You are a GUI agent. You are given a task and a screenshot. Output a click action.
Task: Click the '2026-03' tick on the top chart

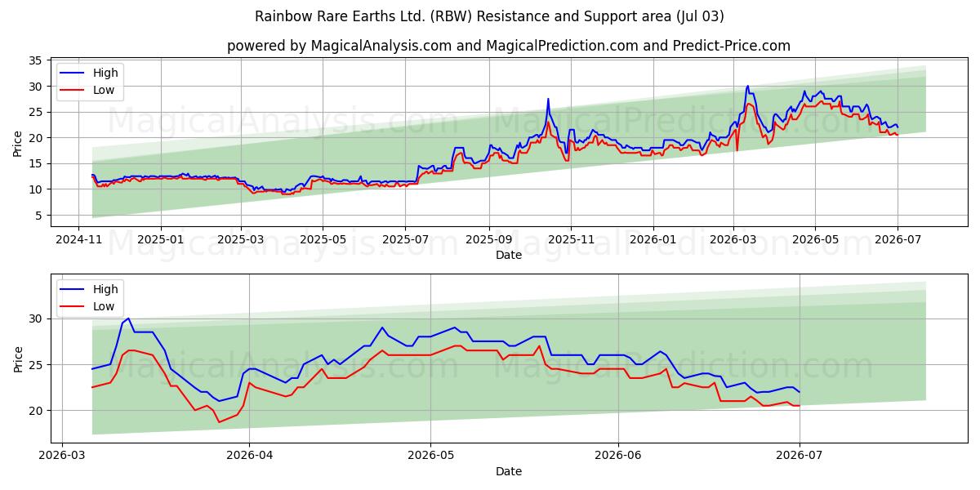733,238
